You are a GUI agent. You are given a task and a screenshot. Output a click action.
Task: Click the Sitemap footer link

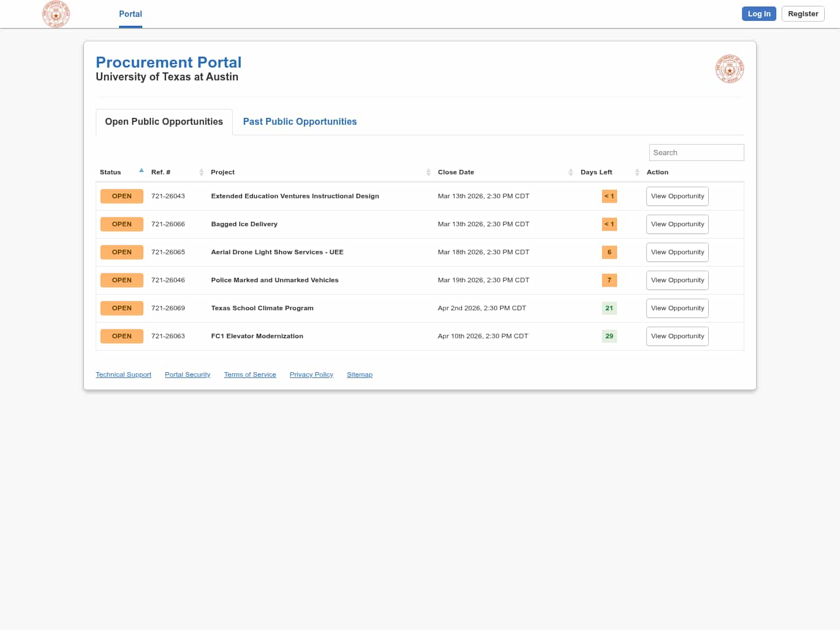click(x=359, y=374)
